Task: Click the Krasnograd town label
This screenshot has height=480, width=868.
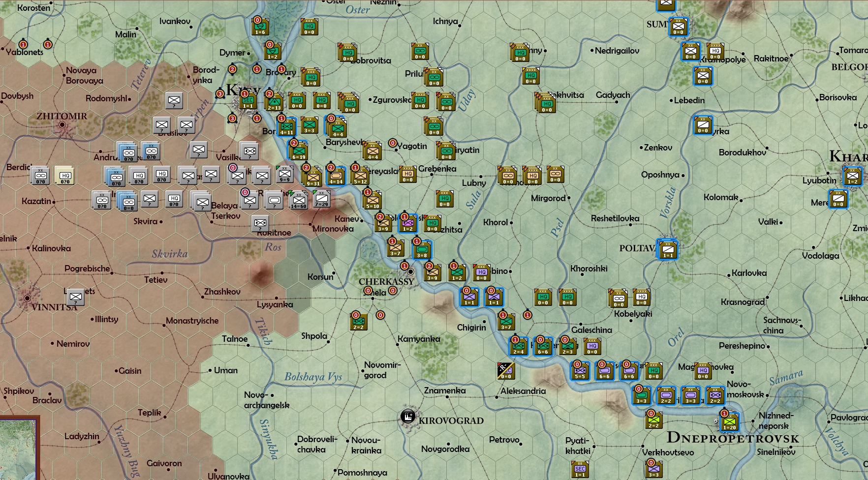Action: (x=743, y=302)
